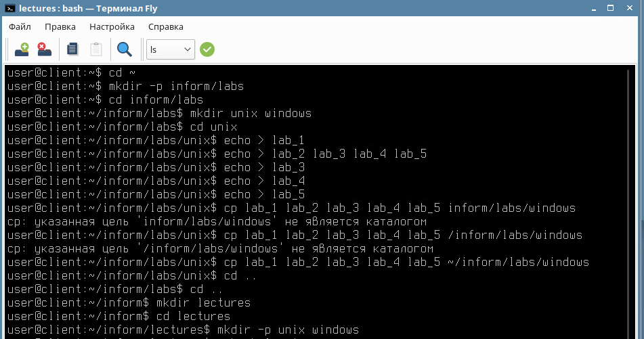Open the Файл menu

[20, 26]
